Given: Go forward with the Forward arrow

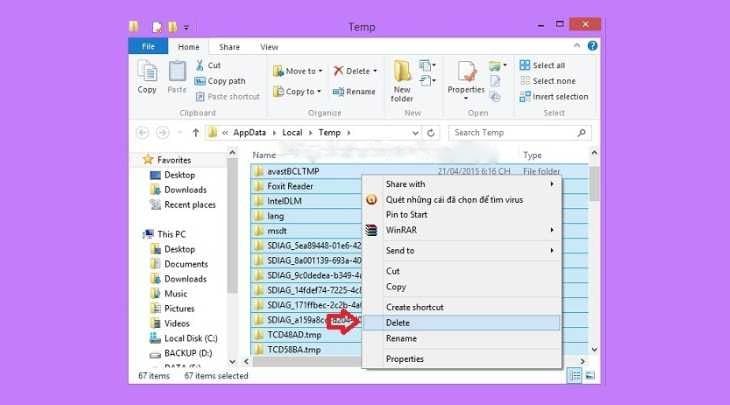Looking at the screenshot, I should click(162, 133).
